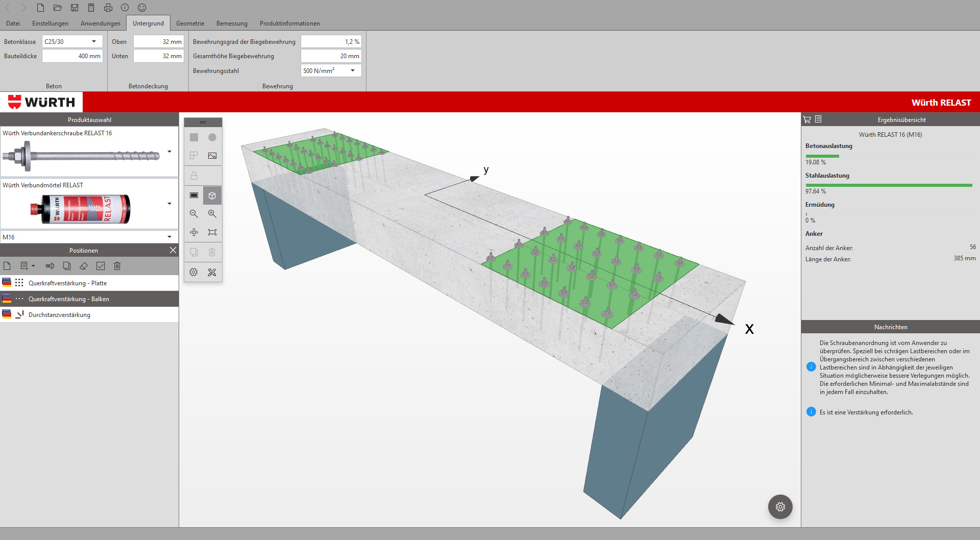Click Betonauslastung progress bar

click(822, 156)
